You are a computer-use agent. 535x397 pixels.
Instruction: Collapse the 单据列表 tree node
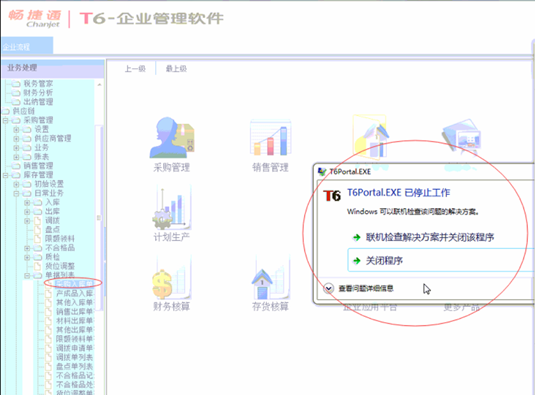[x=27, y=275]
